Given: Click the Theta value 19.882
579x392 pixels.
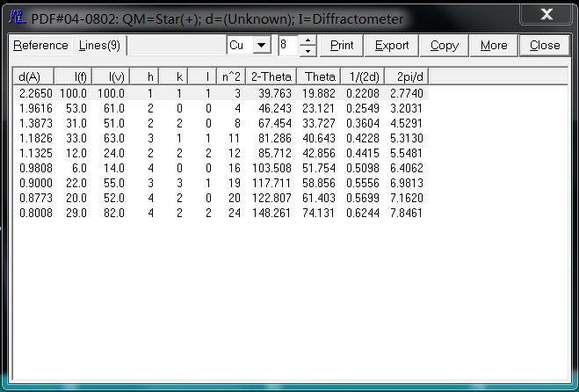Looking at the screenshot, I should point(319,93).
